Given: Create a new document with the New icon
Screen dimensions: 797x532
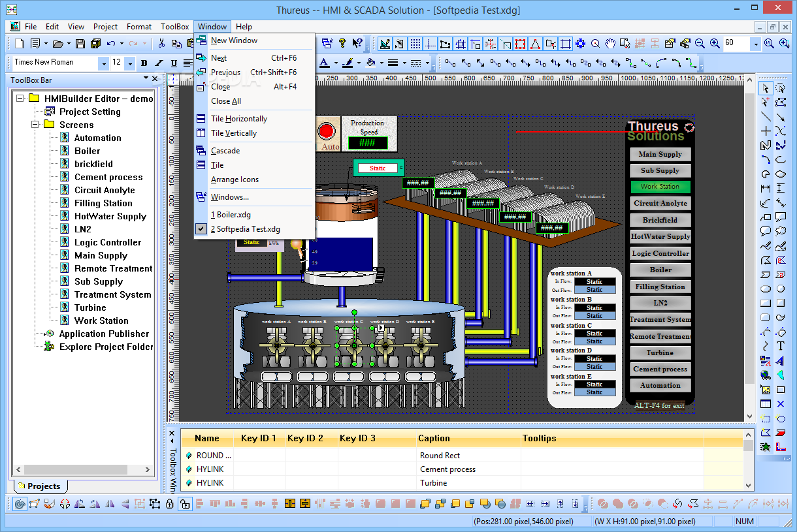Looking at the screenshot, I should click(x=20, y=44).
